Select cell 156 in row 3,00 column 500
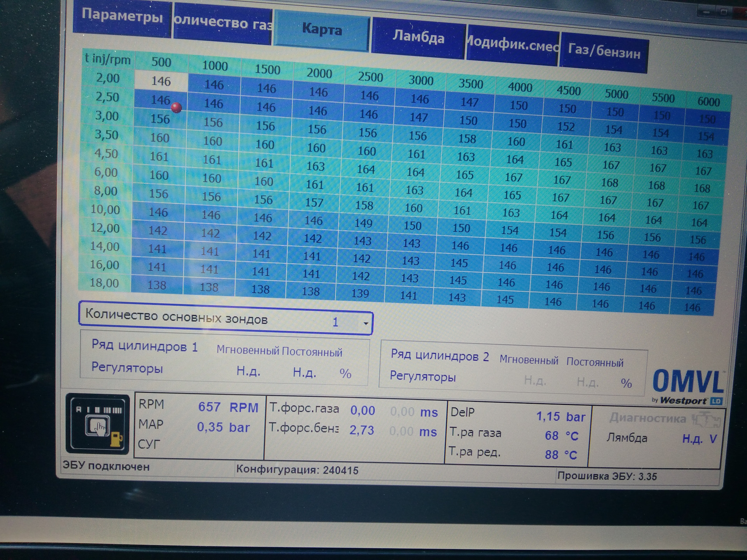This screenshot has height=560, width=747. click(160, 119)
